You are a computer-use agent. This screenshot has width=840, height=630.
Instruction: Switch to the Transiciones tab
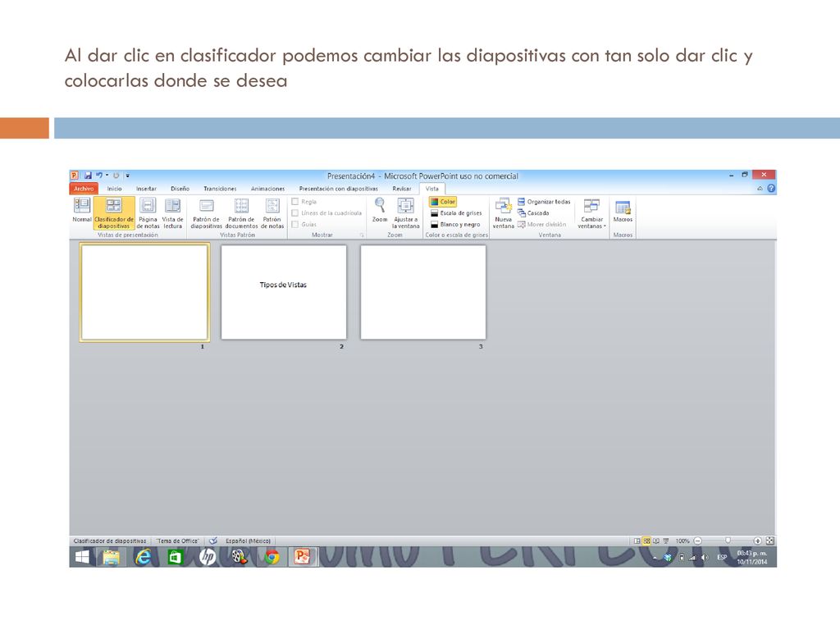220,189
